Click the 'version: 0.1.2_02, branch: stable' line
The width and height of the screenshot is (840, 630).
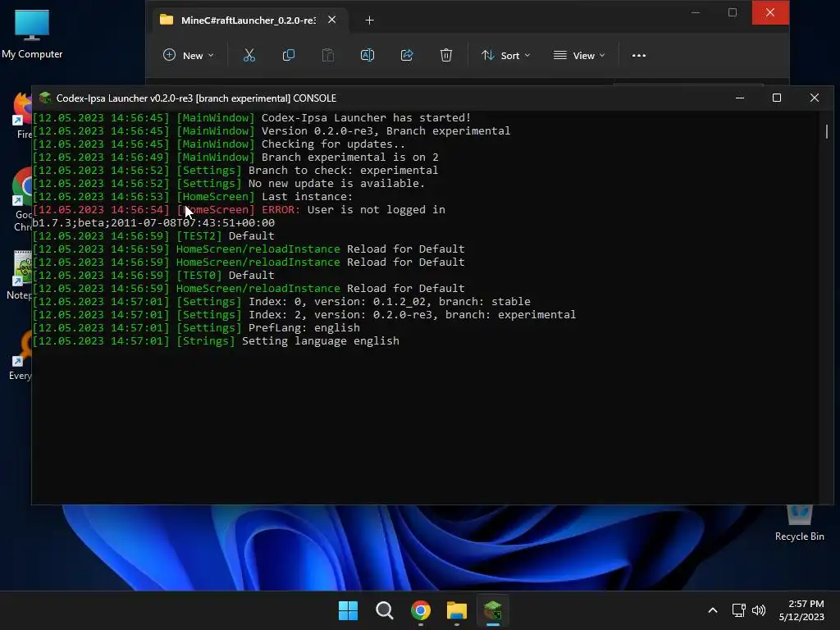coord(281,302)
